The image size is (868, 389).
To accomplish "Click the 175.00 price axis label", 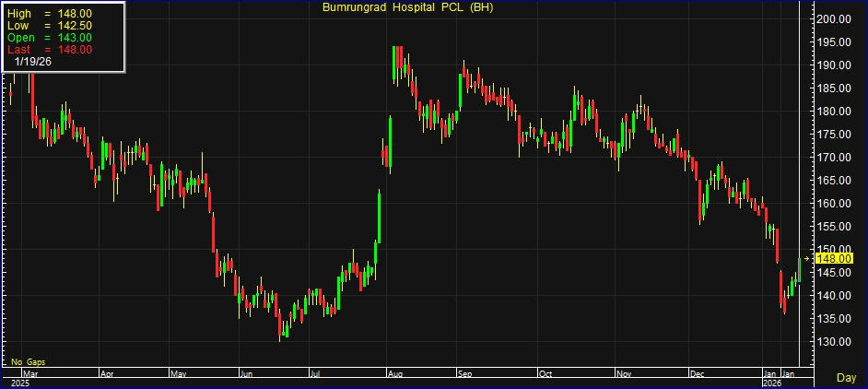I will tap(834, 135).
